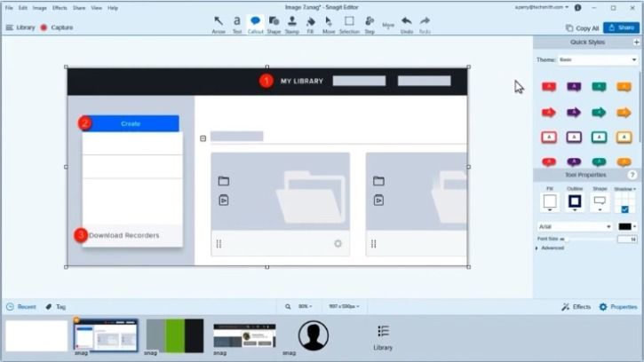Image resolution: width=644 pixels, height=362 pixels.
Task: Select the Callout tool
Action: pyautogui.click(x=255, y=25)
